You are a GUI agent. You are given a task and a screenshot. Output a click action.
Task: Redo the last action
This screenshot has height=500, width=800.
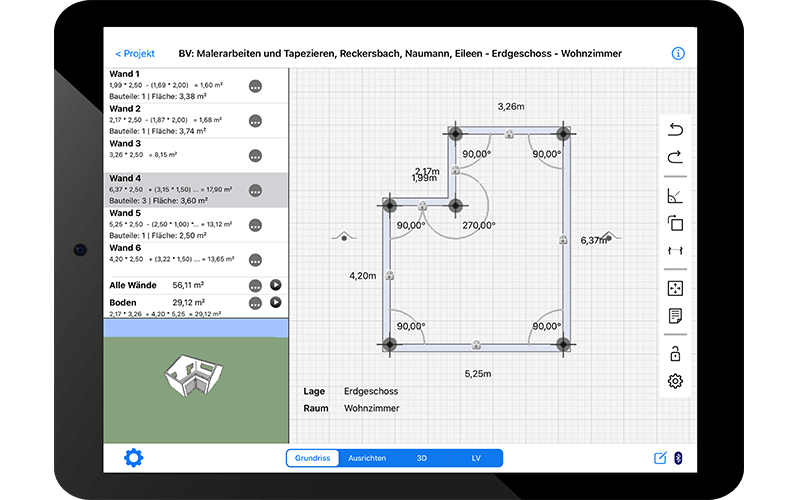[x=675, y=157]
